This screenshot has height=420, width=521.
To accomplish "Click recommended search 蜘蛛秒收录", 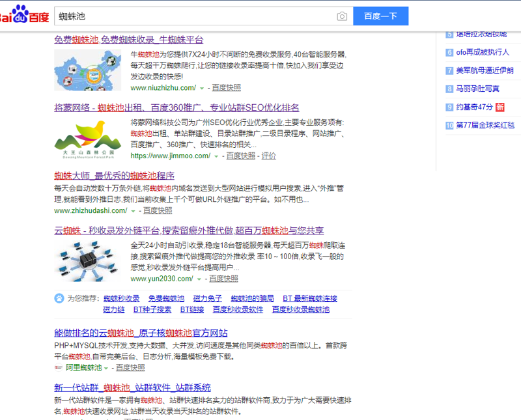I will [121, 298].
